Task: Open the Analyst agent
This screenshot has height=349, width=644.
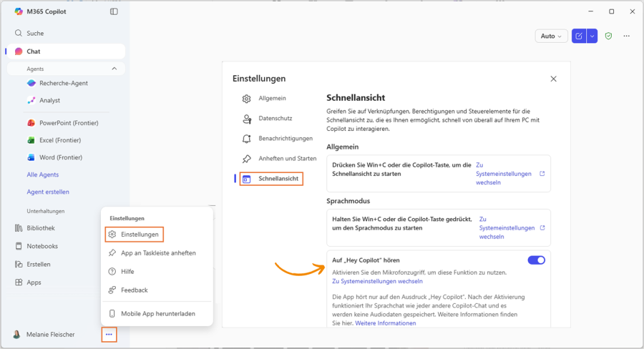Action: [49, 101]
